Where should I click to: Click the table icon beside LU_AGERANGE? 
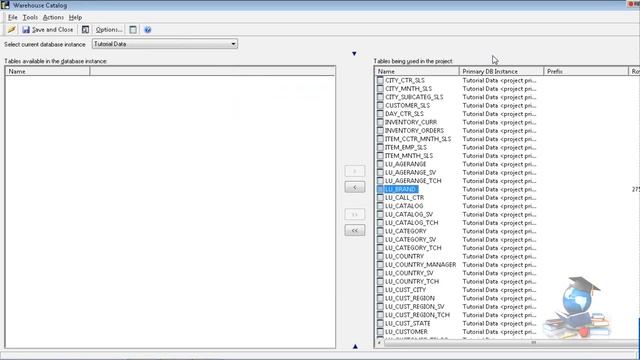pos(380,164)
